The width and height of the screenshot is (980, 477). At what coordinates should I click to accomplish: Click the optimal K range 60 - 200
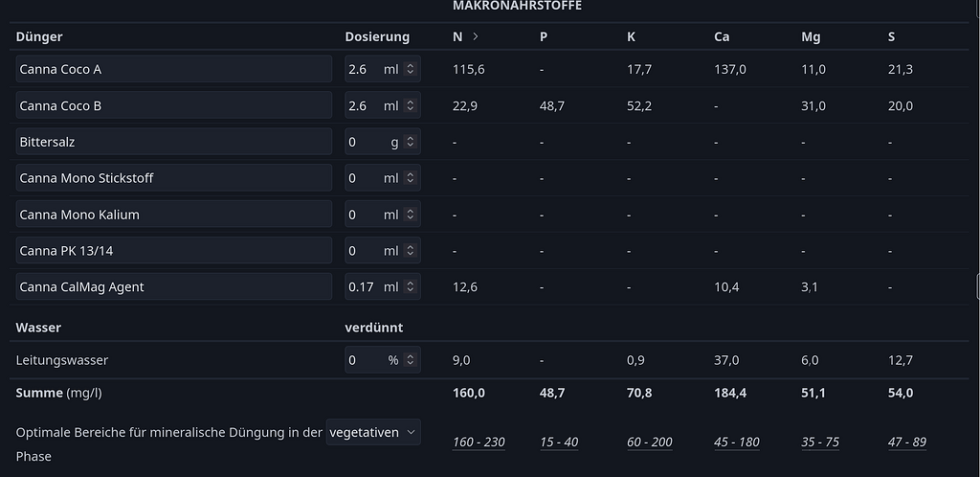click(650, 442)
